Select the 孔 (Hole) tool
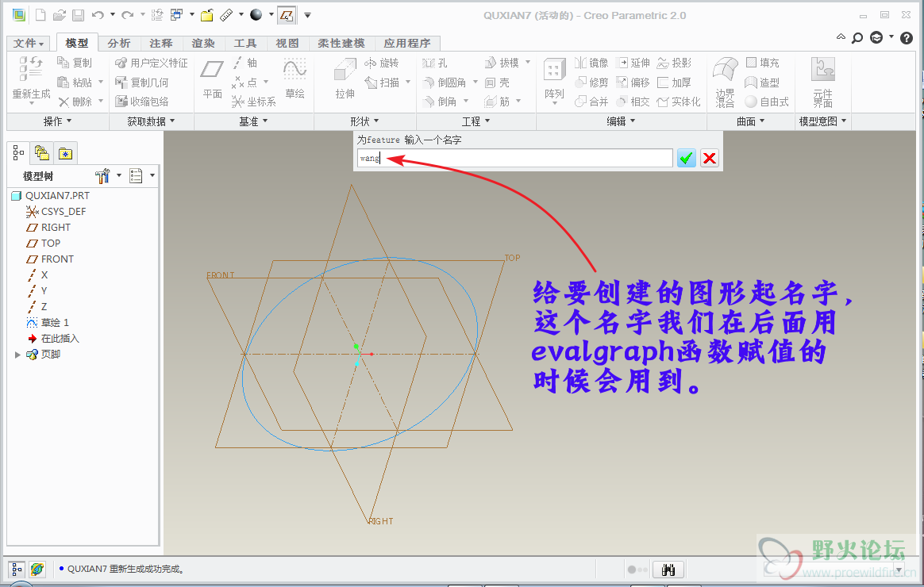Image resolution: width=924 pixels, height=587 pixels. pos(436,63)
